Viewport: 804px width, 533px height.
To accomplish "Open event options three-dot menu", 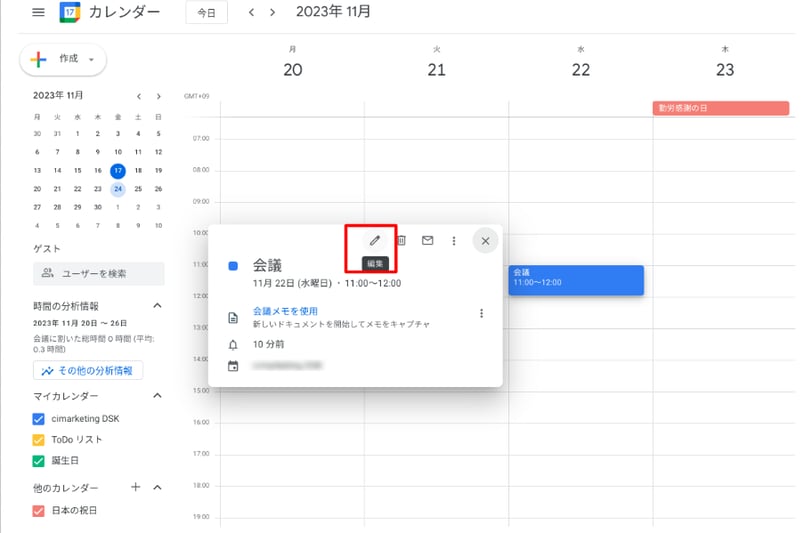I will [454, 241].
